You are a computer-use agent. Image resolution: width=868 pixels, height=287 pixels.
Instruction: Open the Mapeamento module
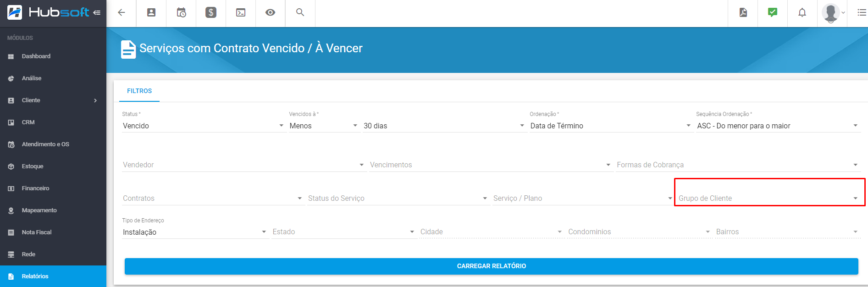(53, 210)
